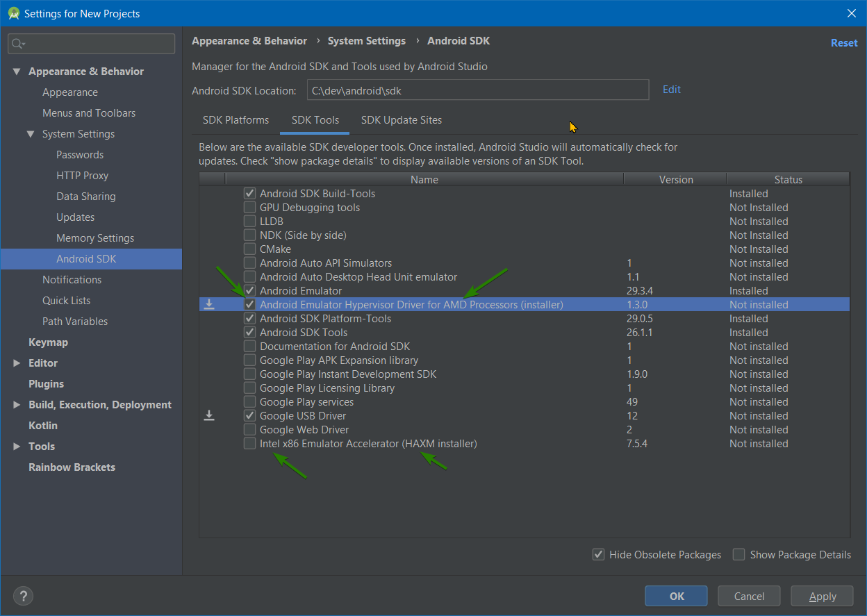867x616 pixels.
Task: Select Google Play Licensing Library row
Action: 525,388
